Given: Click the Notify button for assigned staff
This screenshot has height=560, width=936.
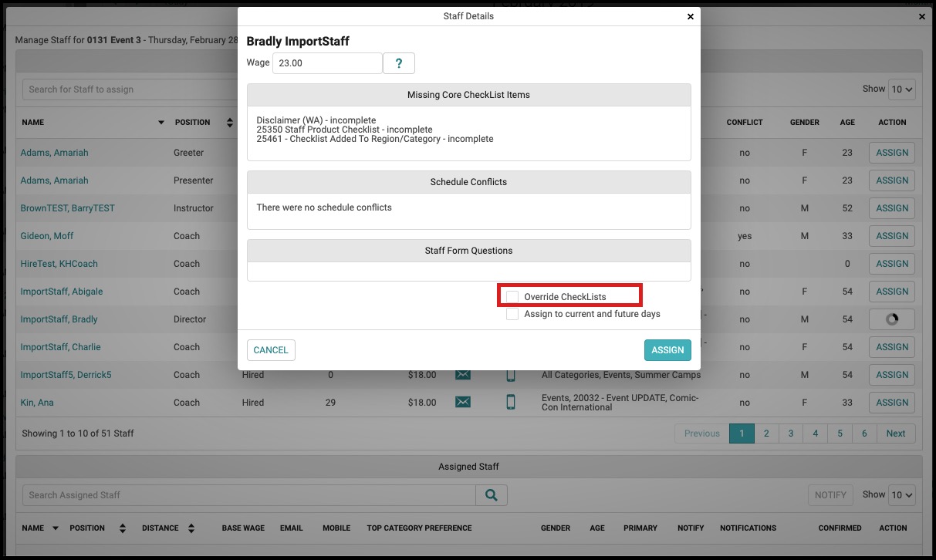Looking at the screenshot, I should click(x=830, y=495).
